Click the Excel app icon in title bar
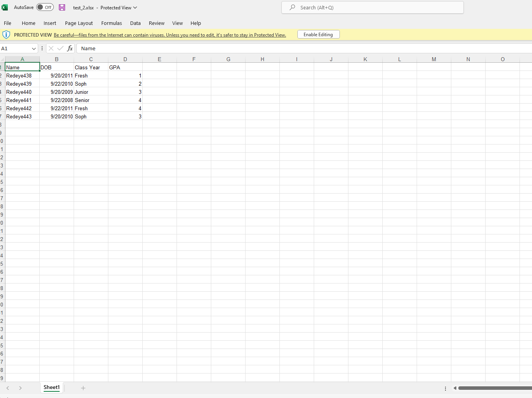Viewport: 532px width, 398px height. [x=5, y=7]
